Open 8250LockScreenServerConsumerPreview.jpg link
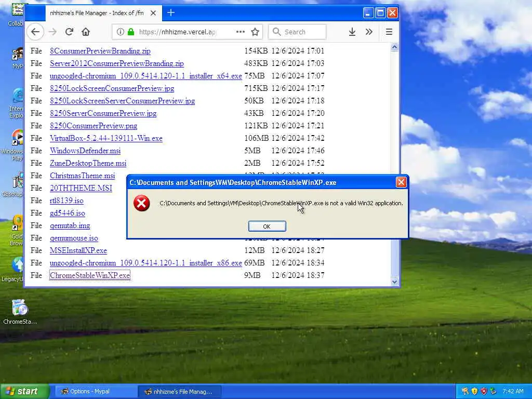The width and height of the screenshot is (532, 399). [123, 101]
